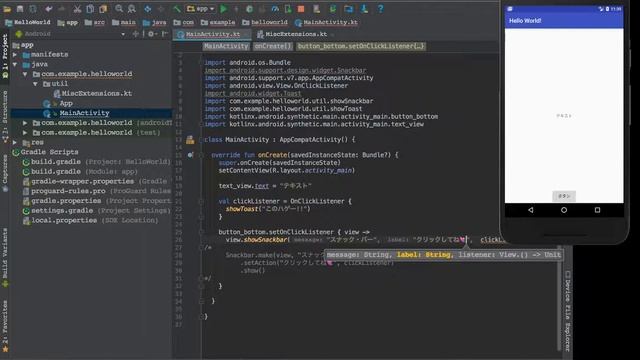Click the green Run play button
The width and height of the screenshot is (640, 360).
224,9
